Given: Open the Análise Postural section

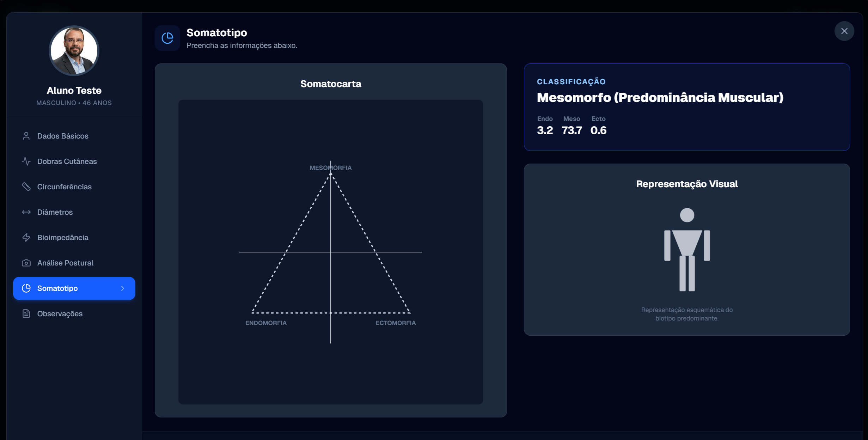Looking at the screenshot, I should click(x=65, y=263).
